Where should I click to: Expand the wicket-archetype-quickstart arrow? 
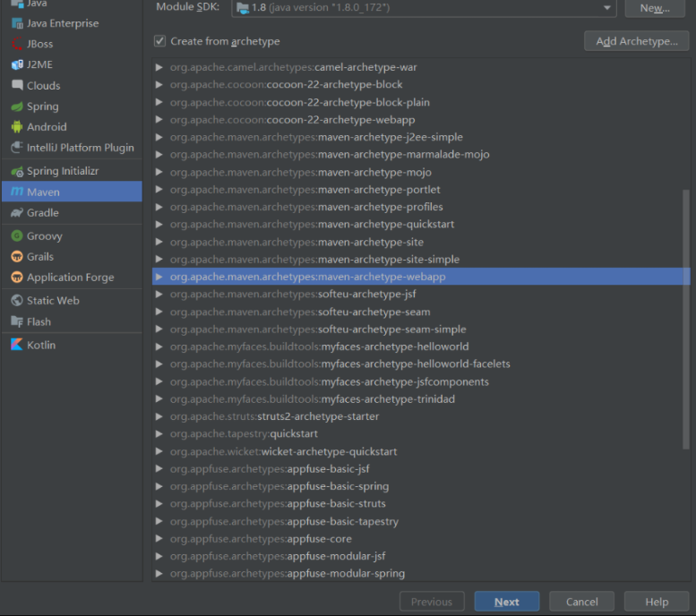pos(159,451)
